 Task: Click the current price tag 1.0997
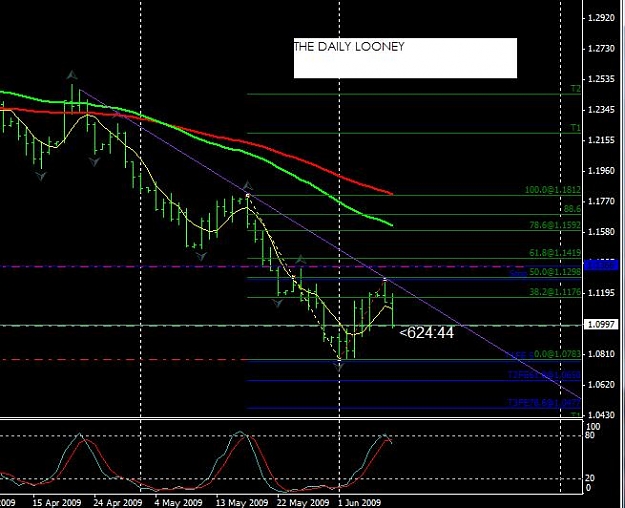tap(601, 325)
